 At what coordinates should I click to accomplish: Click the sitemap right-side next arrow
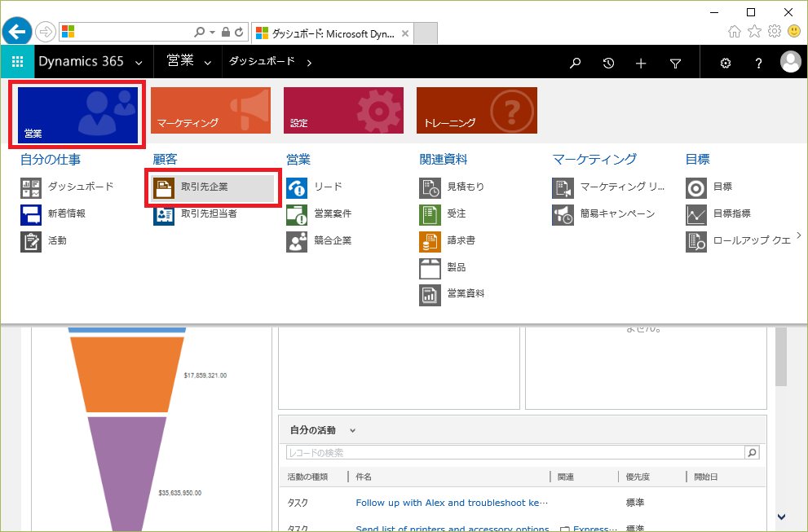[799, 235]
